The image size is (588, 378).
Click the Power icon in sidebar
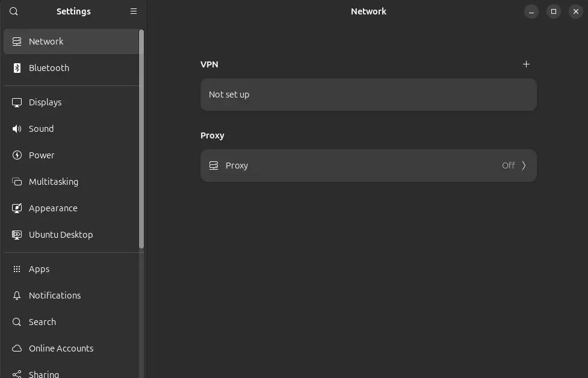tap(17, 155)
